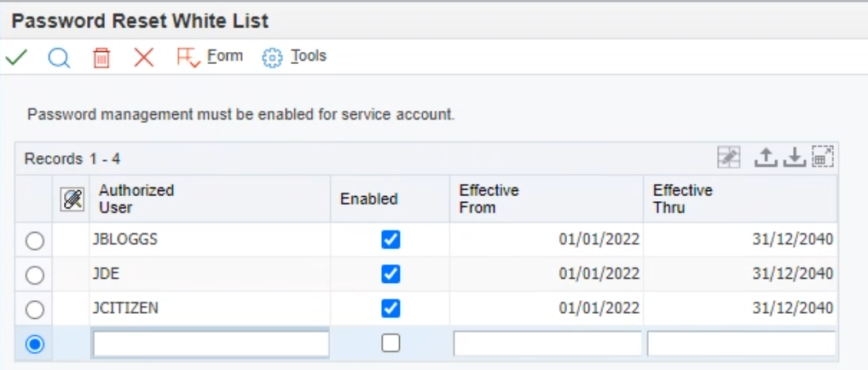Click the customize grid pencil icon
Viewport: 868px width, 370px height.
[x=728, y=157]
